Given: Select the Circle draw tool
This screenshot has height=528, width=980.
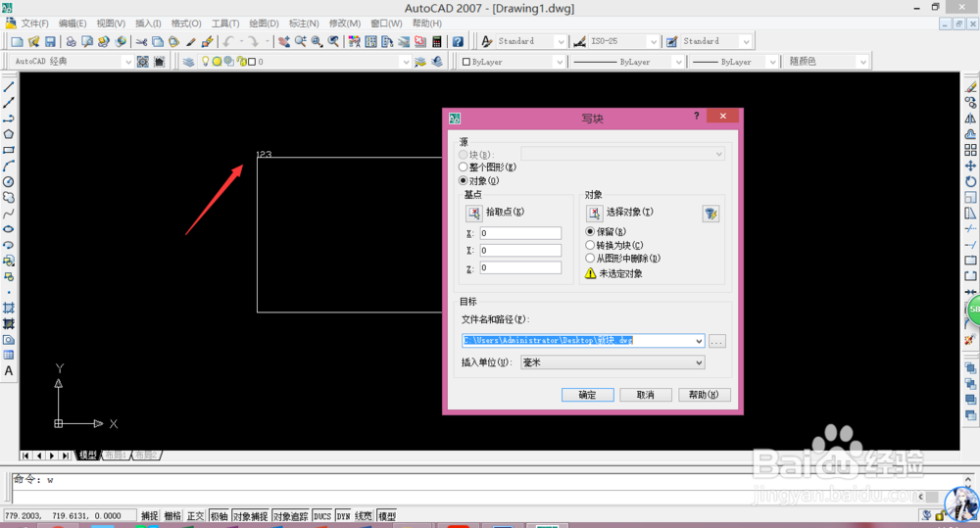Looking at the screenshot, I should (x=9, y=182).
